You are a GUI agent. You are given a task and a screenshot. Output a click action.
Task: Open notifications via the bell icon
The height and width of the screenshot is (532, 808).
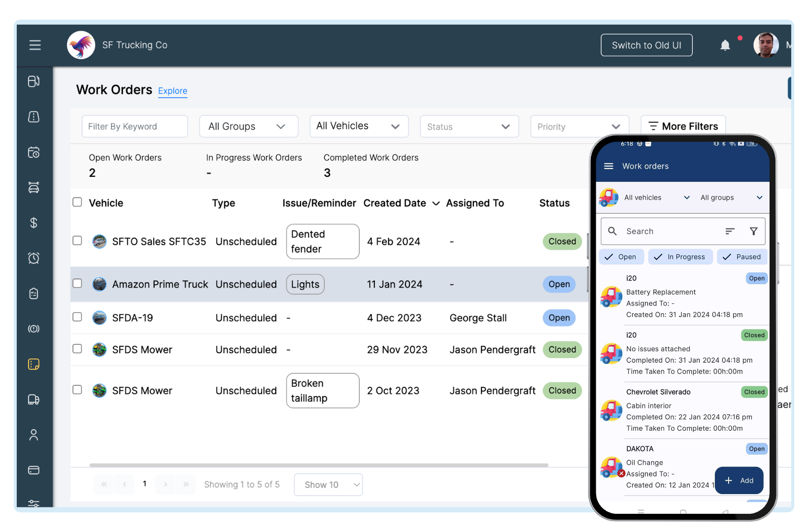[725, 45]
